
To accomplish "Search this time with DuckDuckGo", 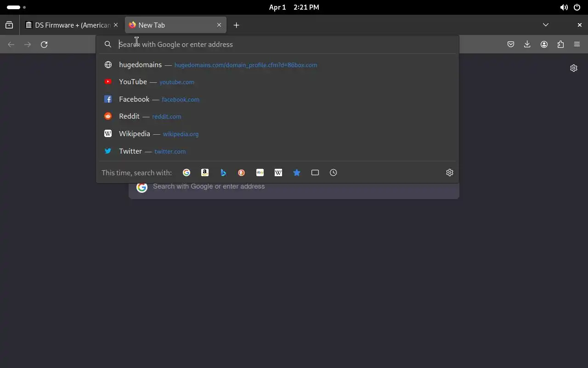I will pyautogui.click(x=242, y=172).
